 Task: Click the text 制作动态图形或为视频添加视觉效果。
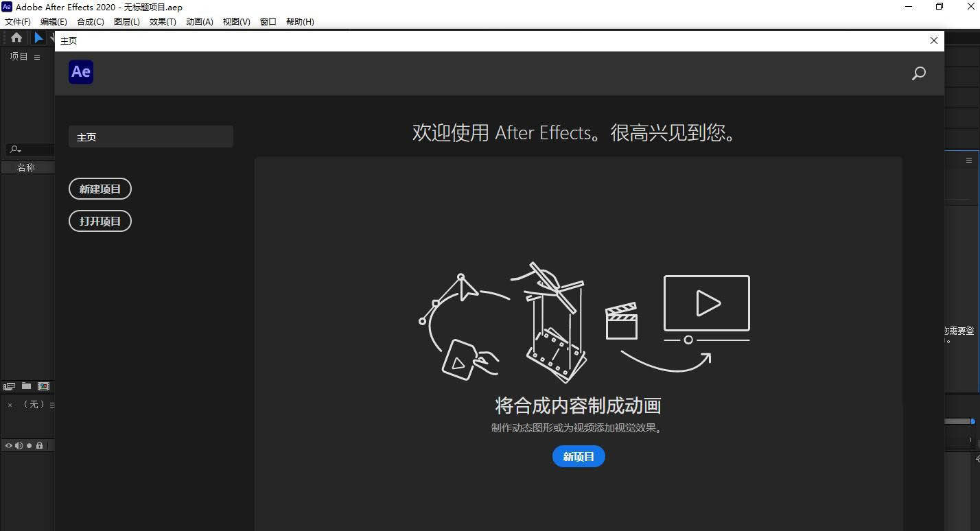(578, 428)
